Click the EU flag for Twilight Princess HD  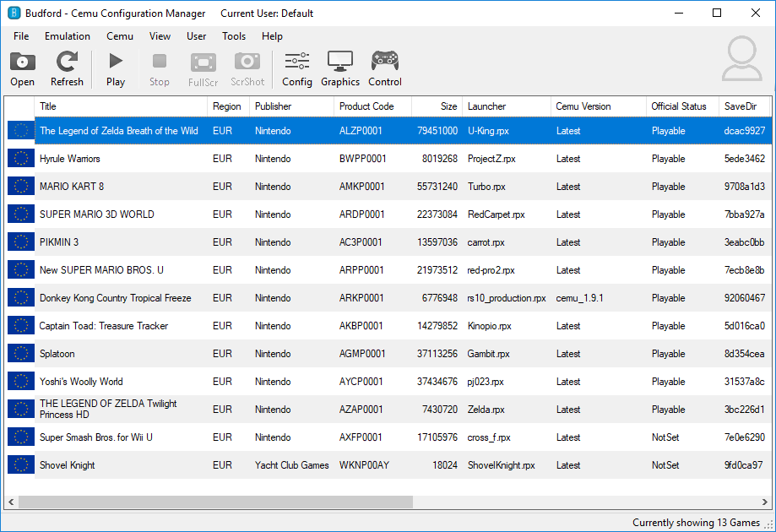click(21, 410)
